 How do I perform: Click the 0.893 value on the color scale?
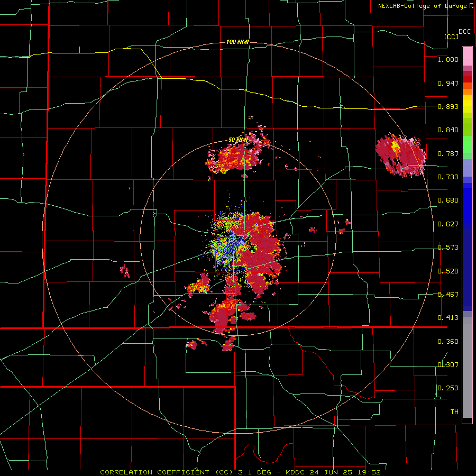click(448, 106)
